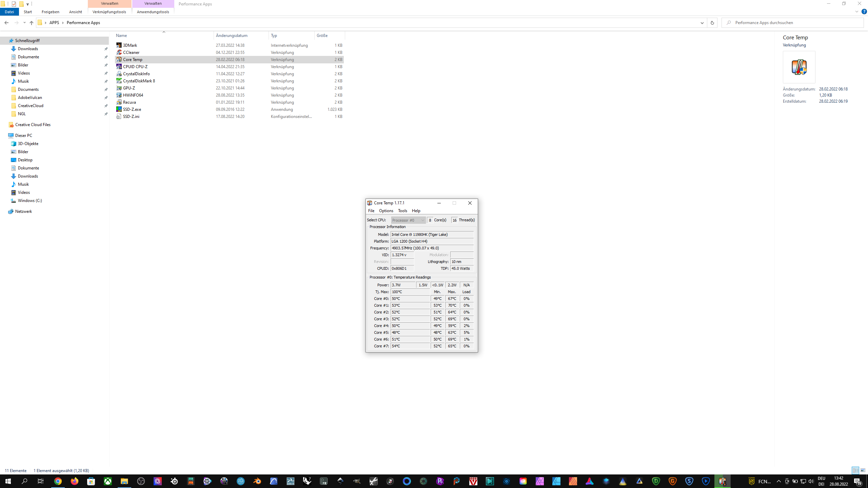Click the Firefox taskbar icon
This screenshot has width=868, height=488.
(75, 481)
